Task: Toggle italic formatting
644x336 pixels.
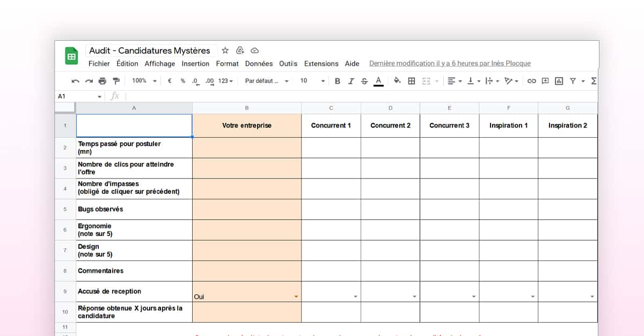Action: click(x=351, y=81)
